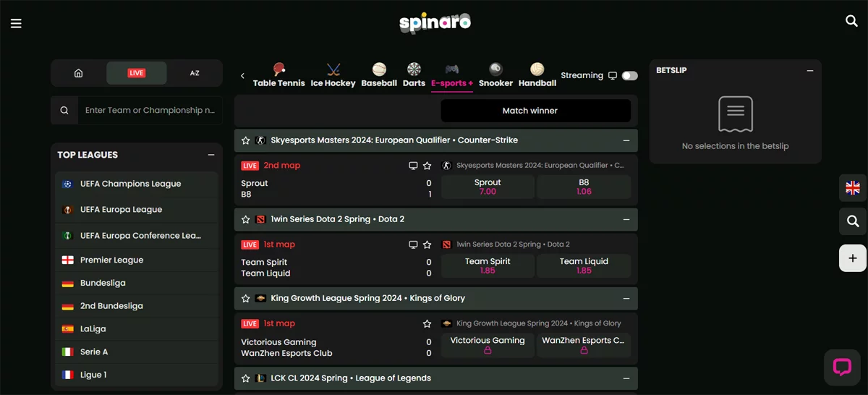Open UEFA Europa Conference League
Viewport: 868px width, 395px height.
coord(136,236)
